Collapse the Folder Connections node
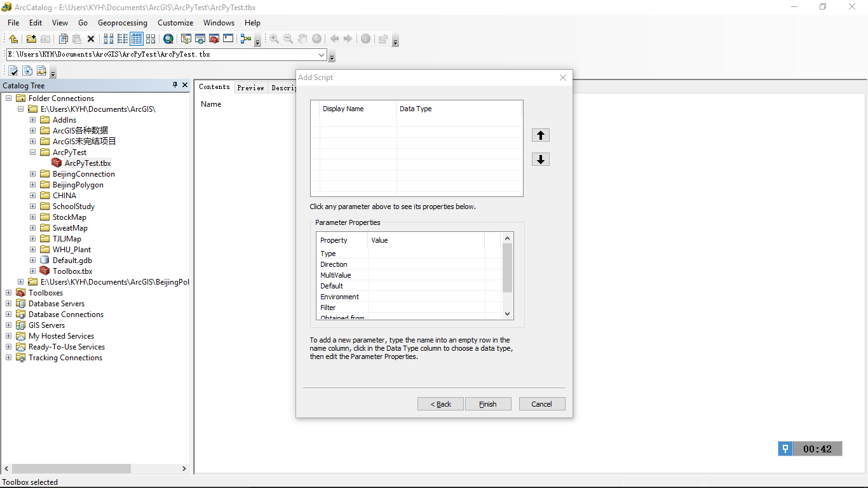 [x=9, y=98]
